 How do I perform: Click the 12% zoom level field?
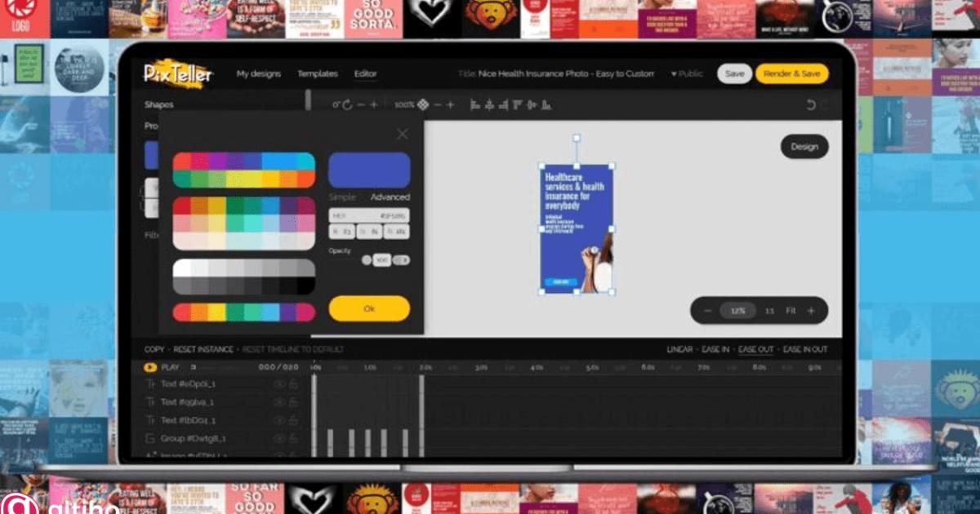coord(738,311)
